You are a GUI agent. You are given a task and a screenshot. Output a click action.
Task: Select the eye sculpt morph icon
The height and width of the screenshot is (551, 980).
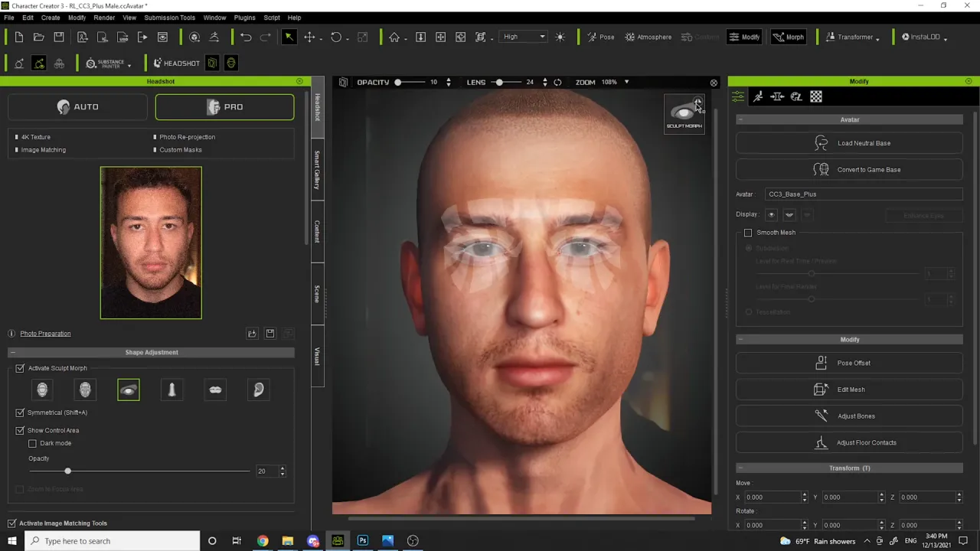click(129, 390)
